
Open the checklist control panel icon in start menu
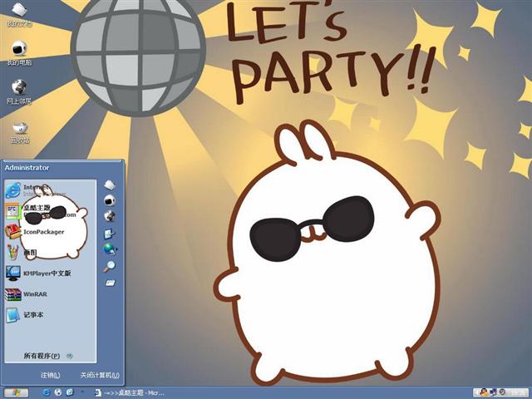point(110,234)
